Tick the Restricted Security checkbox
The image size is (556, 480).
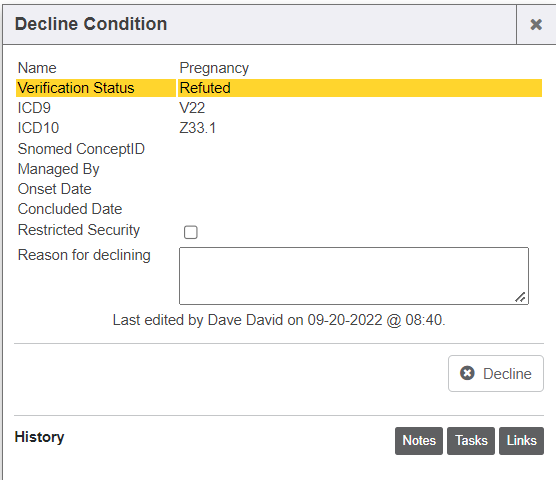(x=190, y=232)
